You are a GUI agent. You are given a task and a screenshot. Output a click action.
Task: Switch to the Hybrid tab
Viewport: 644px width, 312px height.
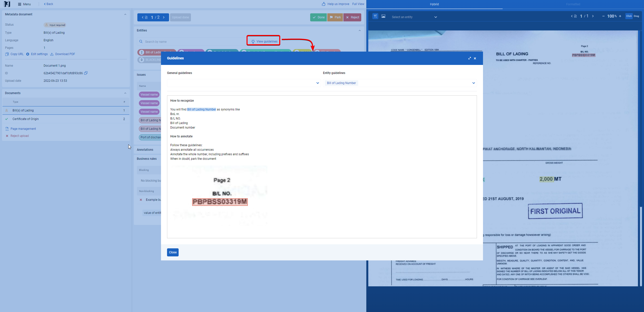tap(434, 4)
